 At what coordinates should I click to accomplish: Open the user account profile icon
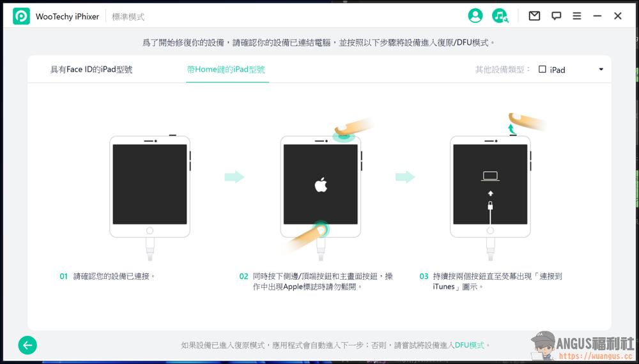pyautogui.click(x=475, y=16)
